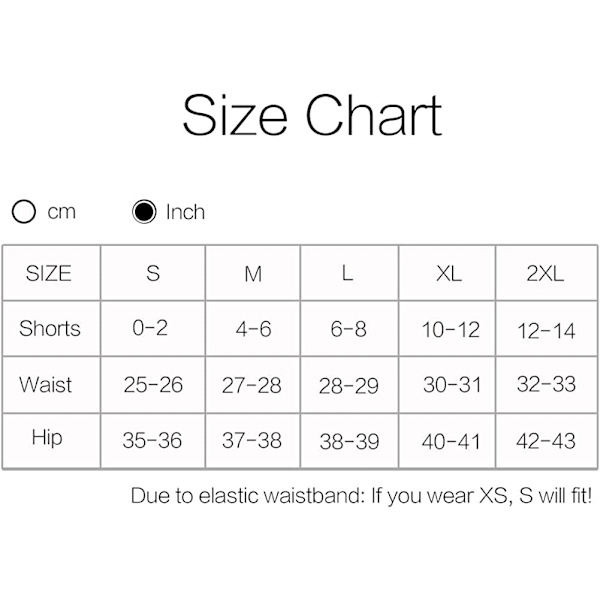Click the Waist row label
Image resolution: width=600 pixels, height=600 pixels.
pyautogui.click(x=46, y=384)
